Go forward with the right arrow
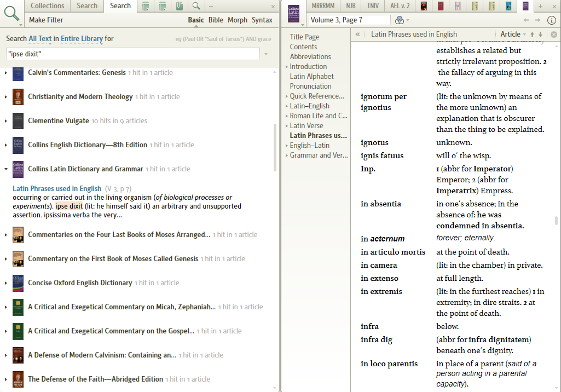Viewport: 561px width, 392px height. pyautogui.click(x=537, y=20)
